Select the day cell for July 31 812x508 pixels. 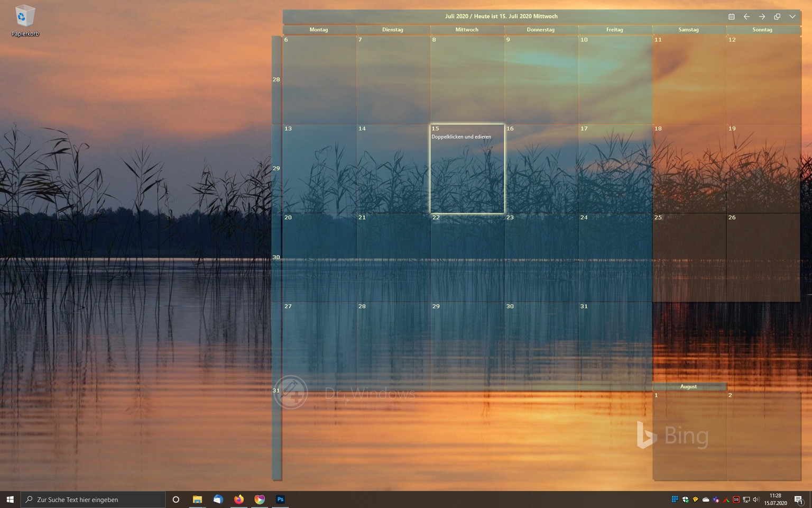(x=615, y=347)
